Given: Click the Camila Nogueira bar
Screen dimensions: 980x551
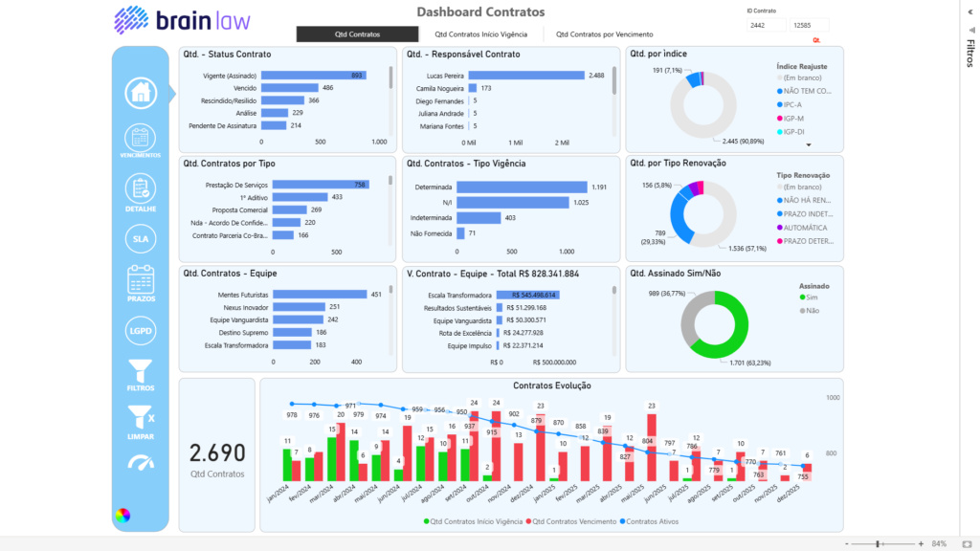Looking at the screenshot, I should 473,88.
